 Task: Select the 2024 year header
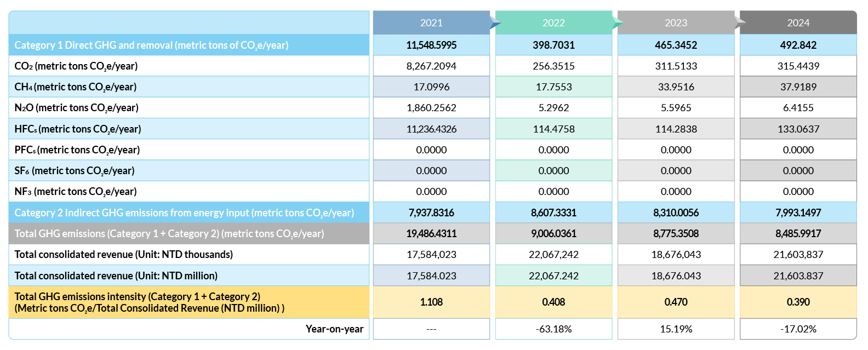pos(798,23)
